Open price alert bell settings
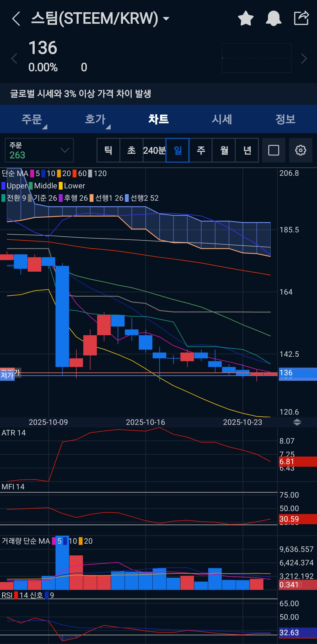The height and width of the screenshot is (644, 317). (274, 18)
